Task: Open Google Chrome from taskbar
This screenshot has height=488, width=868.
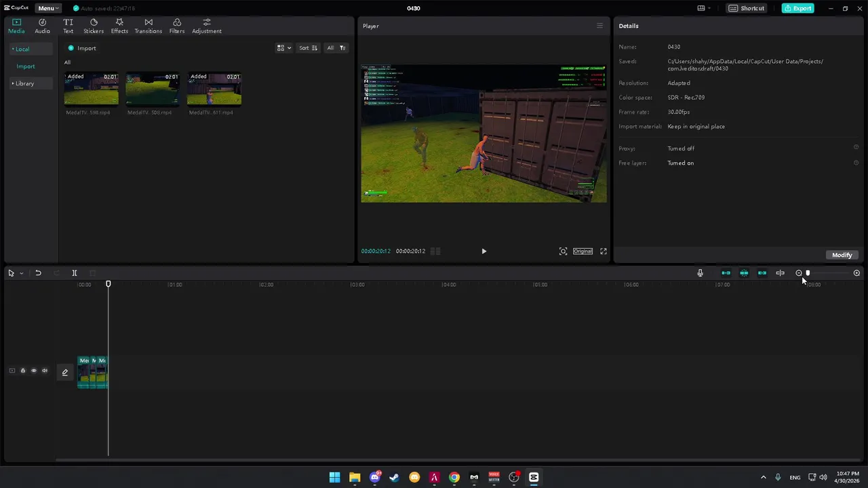Action: tap(454, 477)
